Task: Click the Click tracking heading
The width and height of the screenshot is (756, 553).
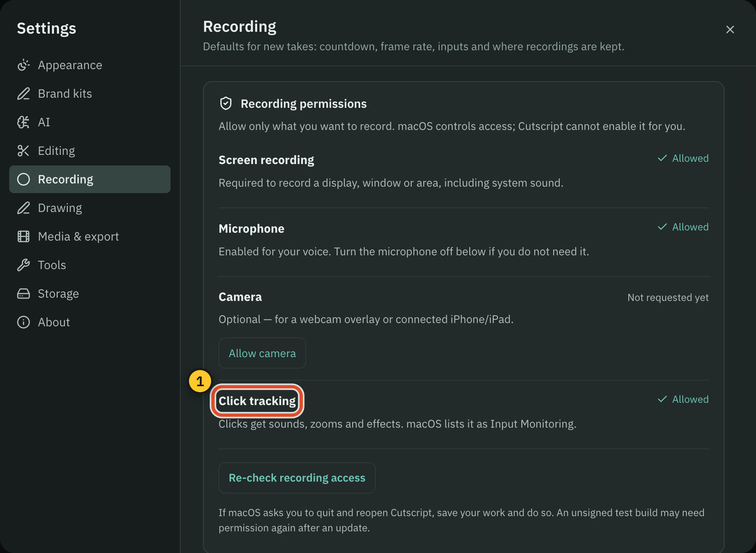Action: pos(257,401)
